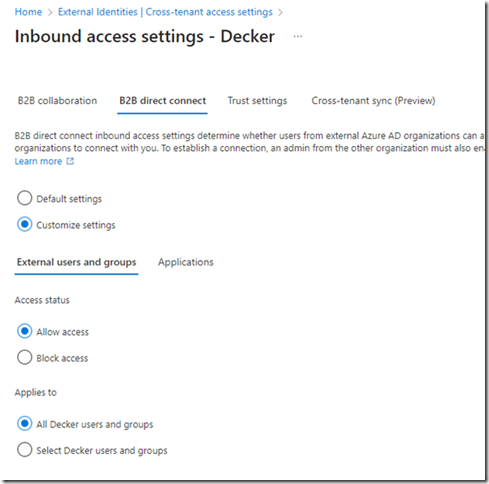Switch to the Applications sub-tab
The height and width of the screenshot is (484, 489).
(186, 262)
